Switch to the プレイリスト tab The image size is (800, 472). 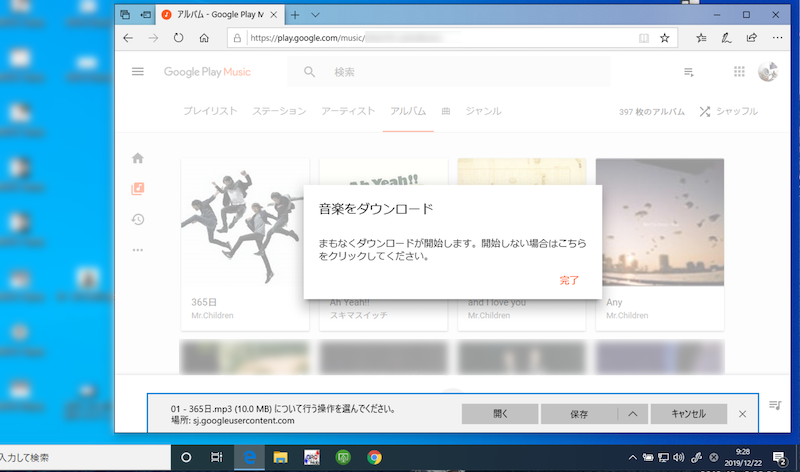209,111
